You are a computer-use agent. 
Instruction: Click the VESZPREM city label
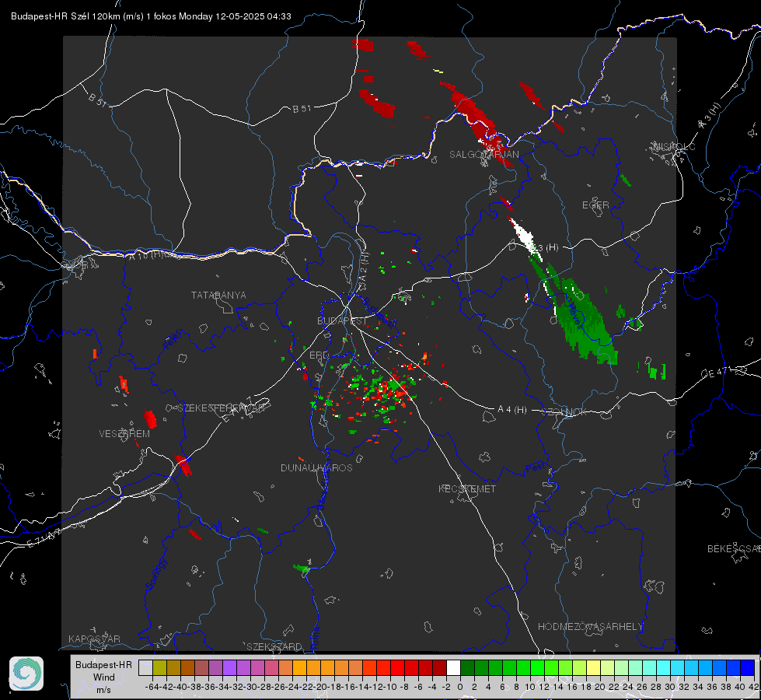pos(124,433)
